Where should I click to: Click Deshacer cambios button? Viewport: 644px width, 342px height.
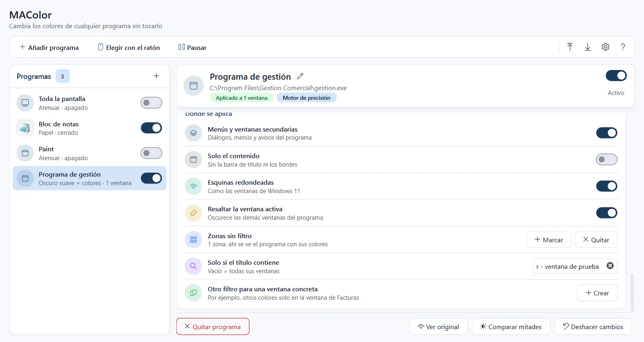[x=593, y=327]
